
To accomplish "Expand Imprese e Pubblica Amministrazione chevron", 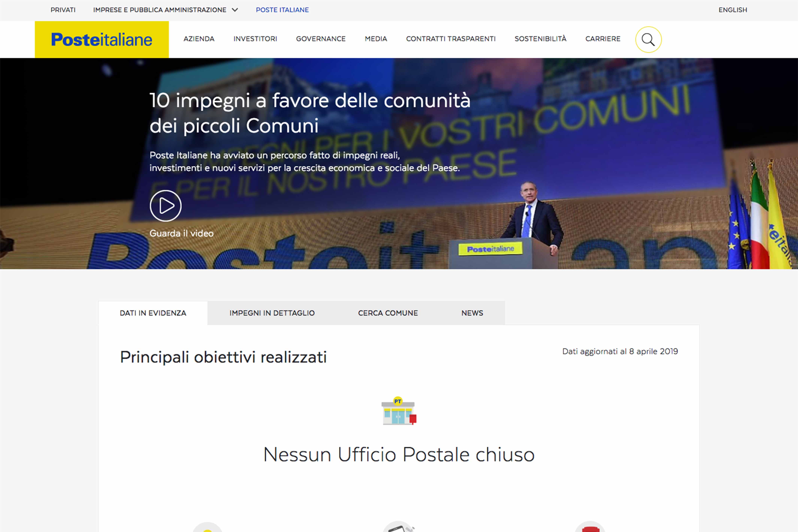I will 235,10.
